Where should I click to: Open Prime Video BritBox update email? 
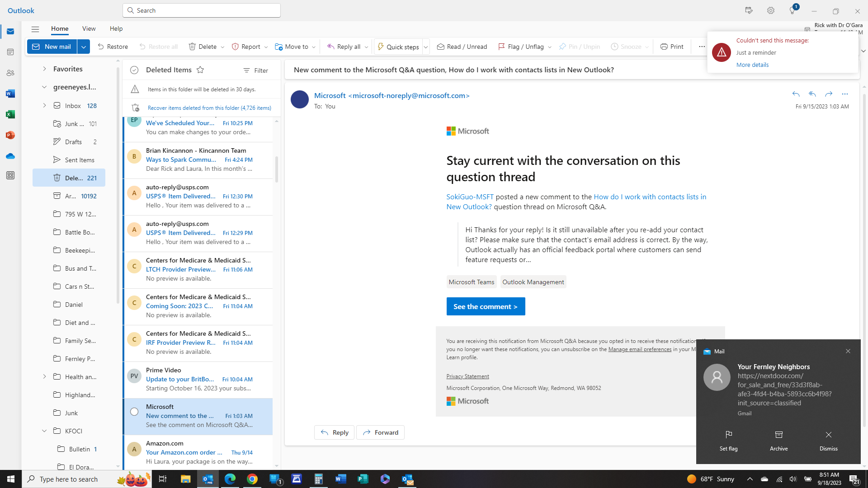(199, 380)
